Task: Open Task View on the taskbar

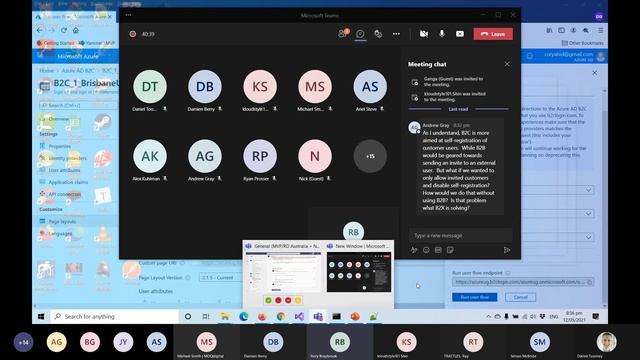Action: point(206,316)
